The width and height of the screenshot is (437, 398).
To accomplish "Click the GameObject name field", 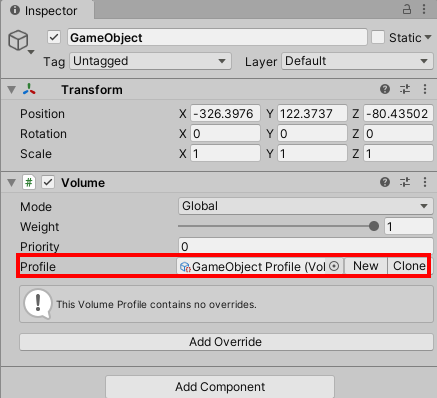I will [217, 37].
